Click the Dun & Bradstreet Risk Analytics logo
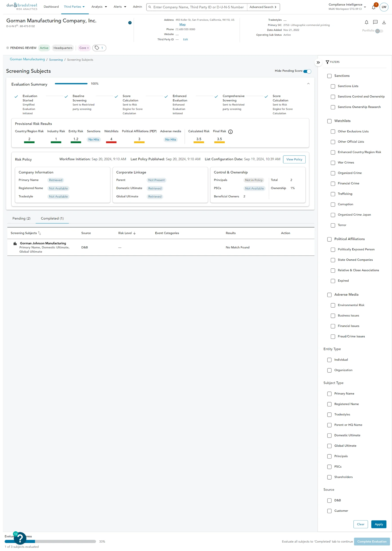The image size is (392, 551). pos(22,6)
